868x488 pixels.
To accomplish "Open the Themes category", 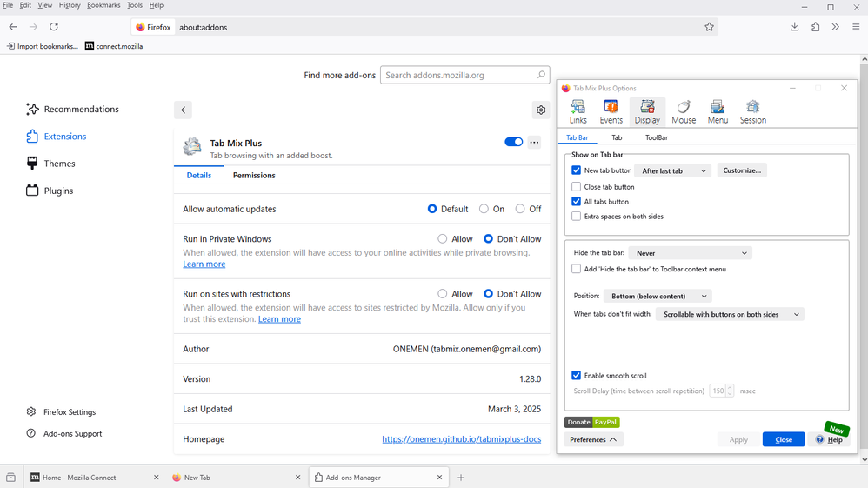I will click(50, 164).
